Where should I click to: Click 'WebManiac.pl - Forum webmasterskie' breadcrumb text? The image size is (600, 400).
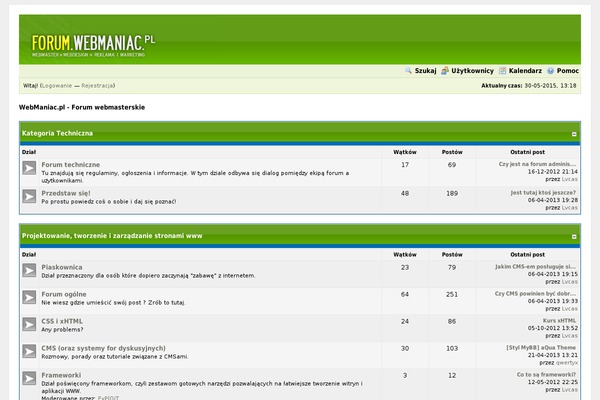click(82, 107)
